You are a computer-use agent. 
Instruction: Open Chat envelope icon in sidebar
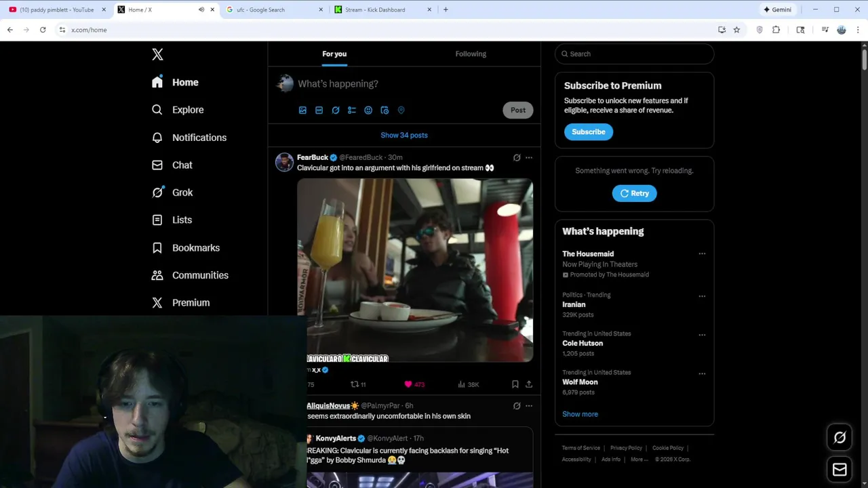[x=157, y=165]
